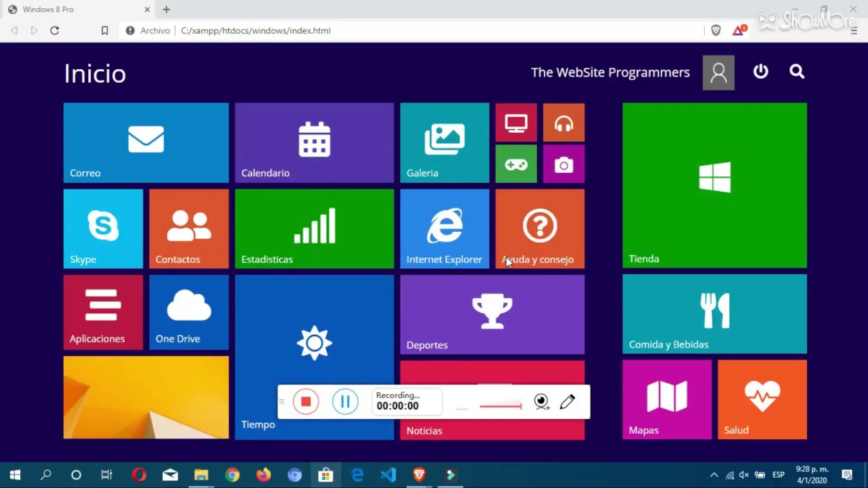Open the Comida y Bebidas tile
This screenshot has width=868, height=488.
(x=715, y=314)
